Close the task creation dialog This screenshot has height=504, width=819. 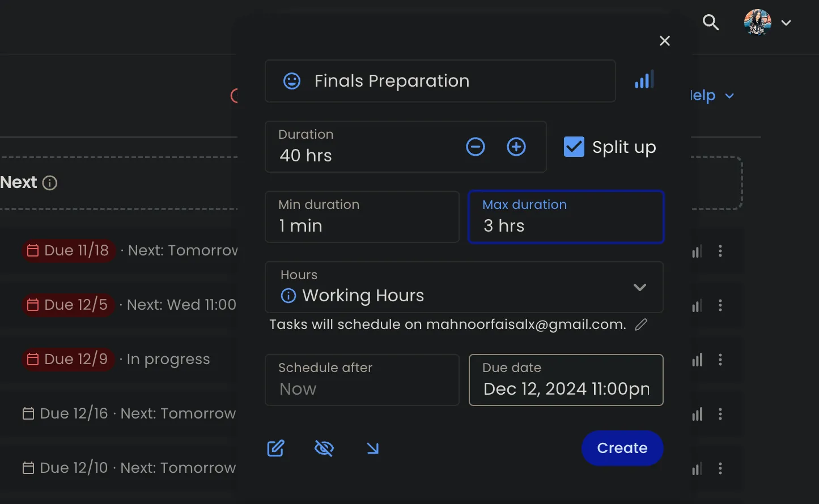point(665,41)
